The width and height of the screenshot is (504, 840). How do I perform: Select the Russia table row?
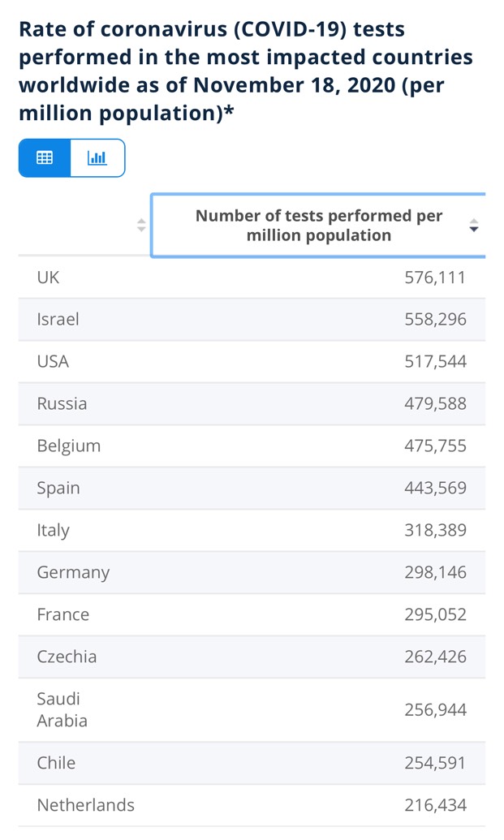point(252,403)
